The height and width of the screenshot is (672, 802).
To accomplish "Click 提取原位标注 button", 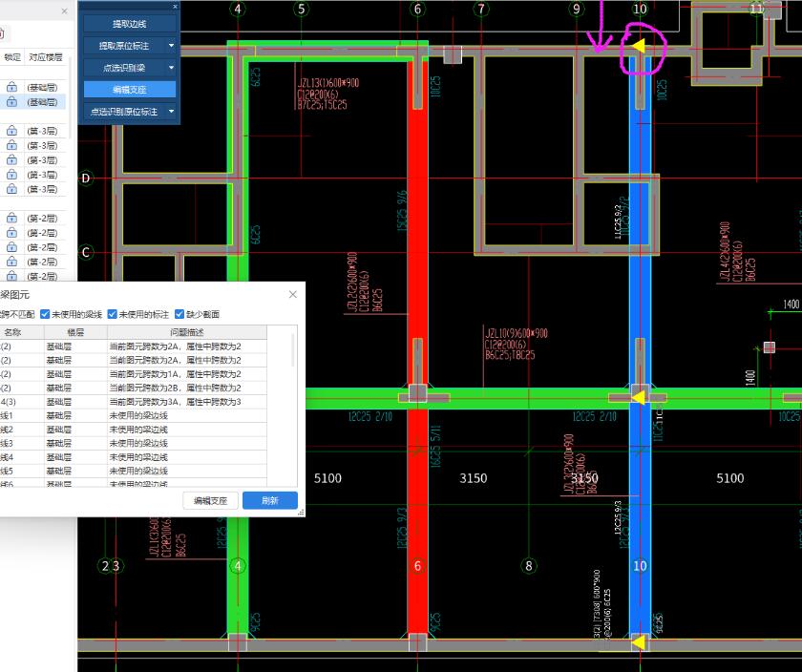I will [x=124, y=46].
